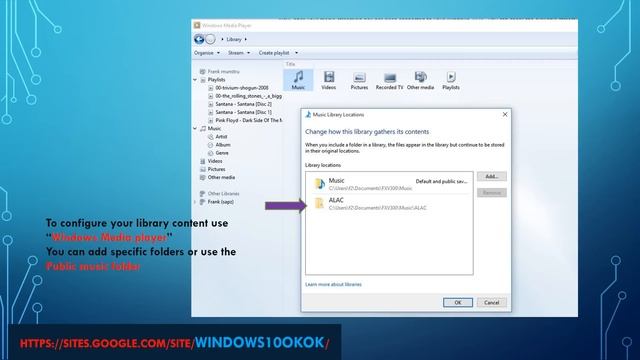Click Cancel in Music Library Locations

pyautogui.click(x=492, y=302)
